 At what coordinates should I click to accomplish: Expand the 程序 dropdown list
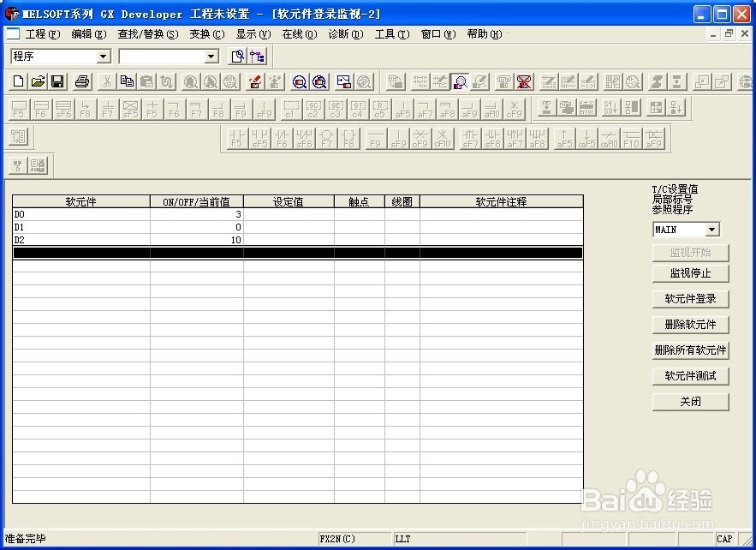click(x=104, y=57)
